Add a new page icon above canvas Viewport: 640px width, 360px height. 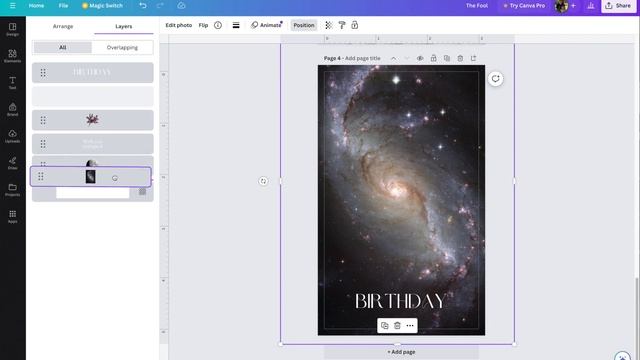(473, 58)
